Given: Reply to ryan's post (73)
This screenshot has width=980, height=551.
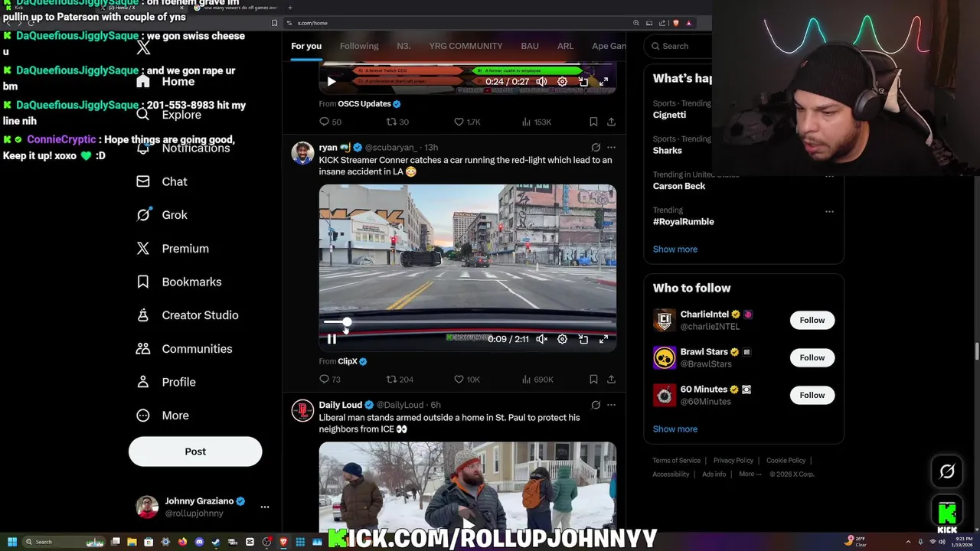Looking at the screenshot, I should point(330,380).
